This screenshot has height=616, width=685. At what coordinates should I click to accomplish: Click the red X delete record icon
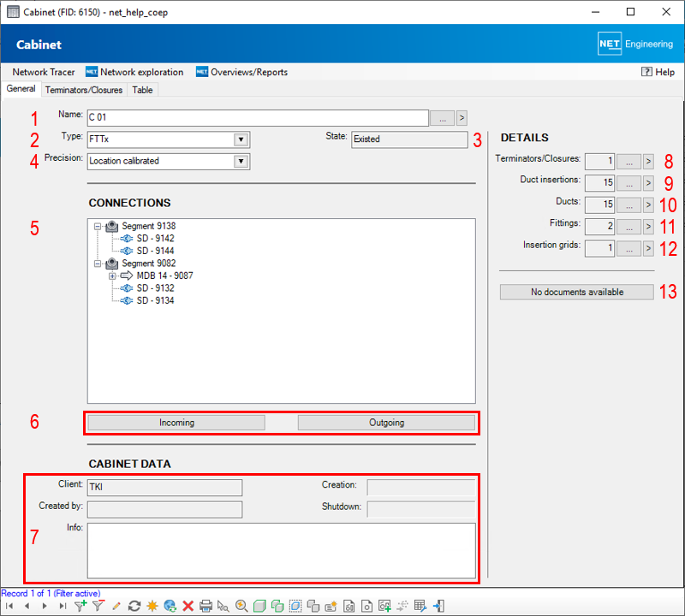click(x=188, y=606)
